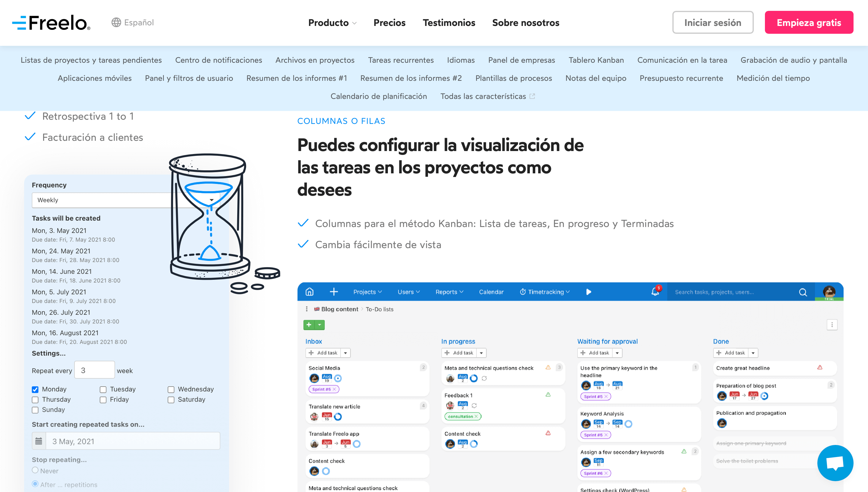Open the Users dropdown menu
Image resolution: width=868 pixels, height=492 pixels.
(408, 292)
